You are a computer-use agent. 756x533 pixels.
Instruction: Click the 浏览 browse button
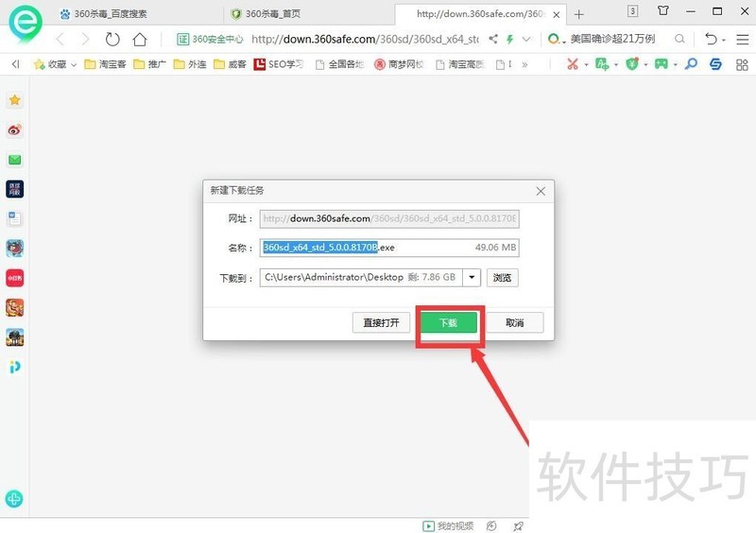pos(503,278)
